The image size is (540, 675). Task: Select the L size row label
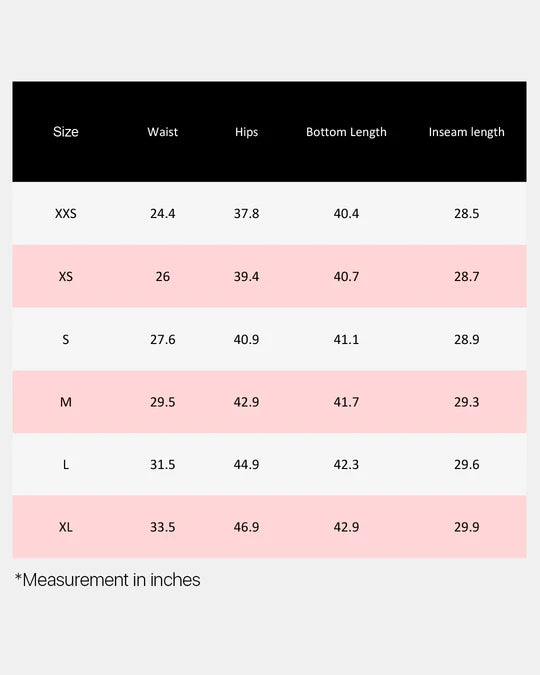click(65, 464)
